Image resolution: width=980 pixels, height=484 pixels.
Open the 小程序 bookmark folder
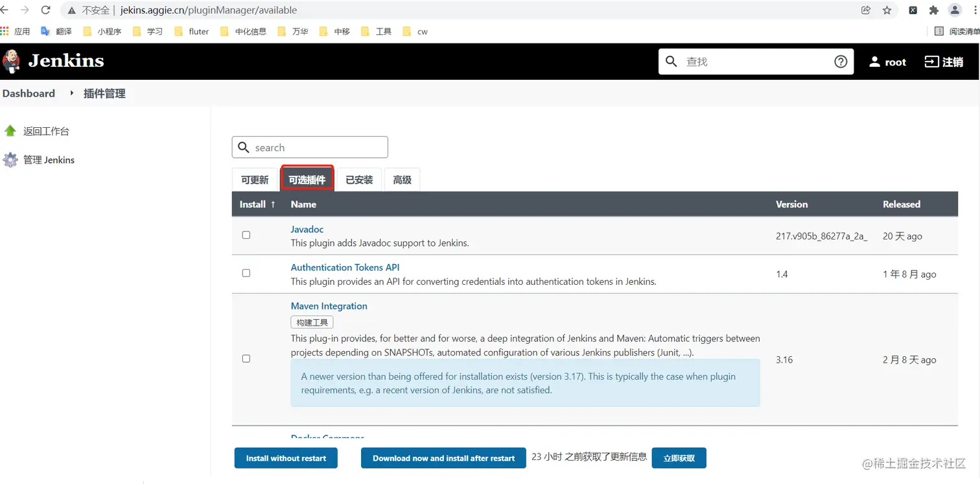(x=102, y=31)
